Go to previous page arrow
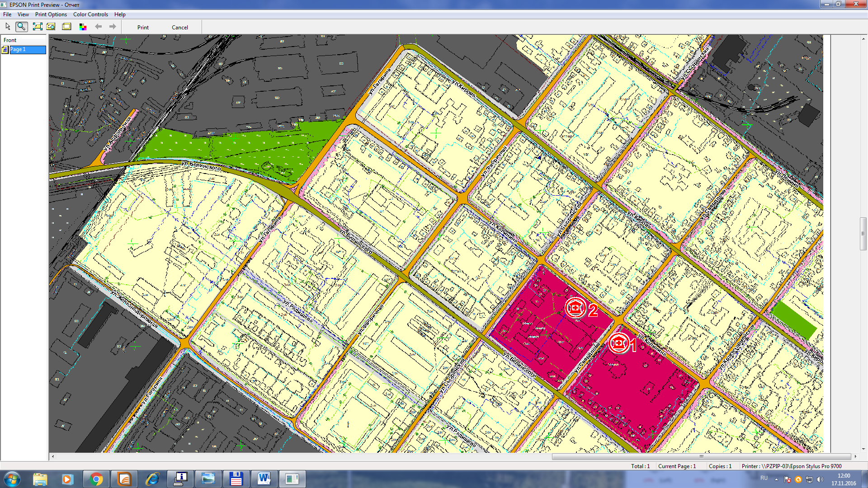Screen dimensions: 868x488 pyautogui.click(x=98, y=27)
